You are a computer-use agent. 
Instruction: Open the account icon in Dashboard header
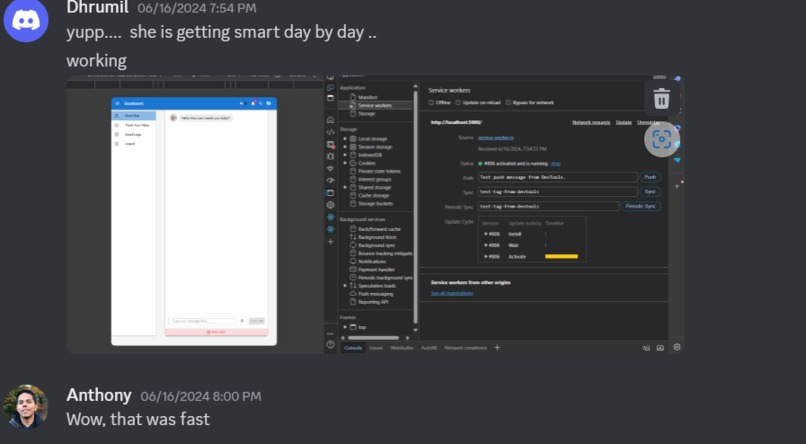pos(268,103)
